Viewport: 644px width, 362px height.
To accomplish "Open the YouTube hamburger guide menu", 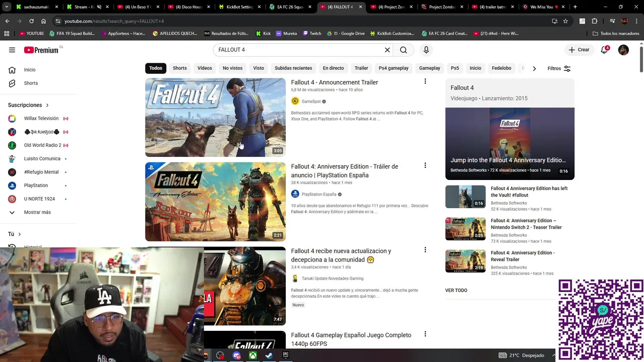I will pyautogui.click(x=12, y=50).
